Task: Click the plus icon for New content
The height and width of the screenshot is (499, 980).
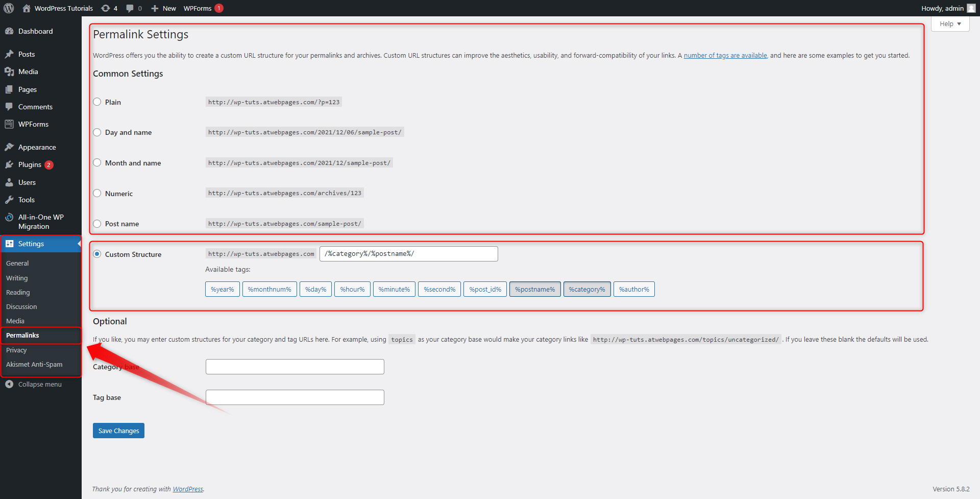Action: click(x=155, y=8)
